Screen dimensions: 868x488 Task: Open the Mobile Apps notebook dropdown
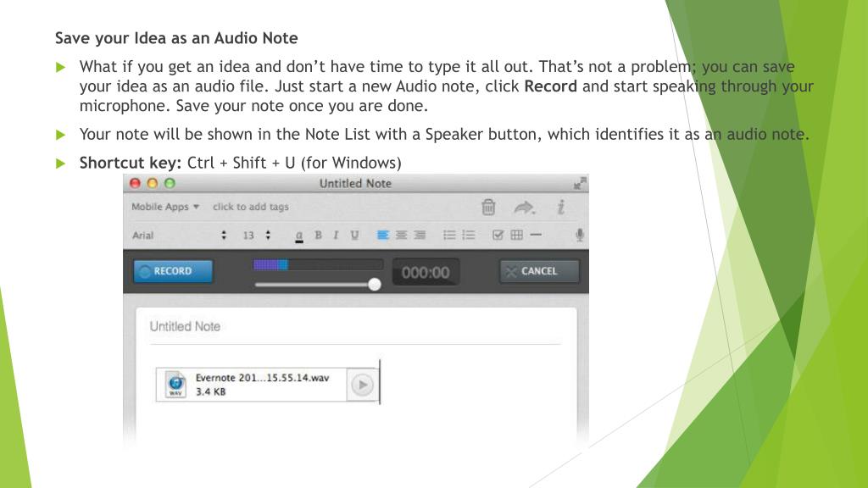coord(165,207)
